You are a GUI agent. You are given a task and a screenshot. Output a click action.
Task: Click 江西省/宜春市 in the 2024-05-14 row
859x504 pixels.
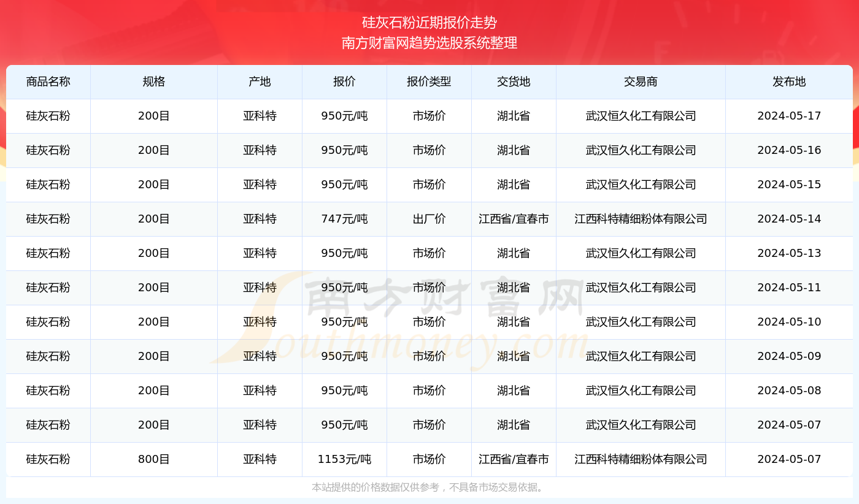tap(514, 219)
